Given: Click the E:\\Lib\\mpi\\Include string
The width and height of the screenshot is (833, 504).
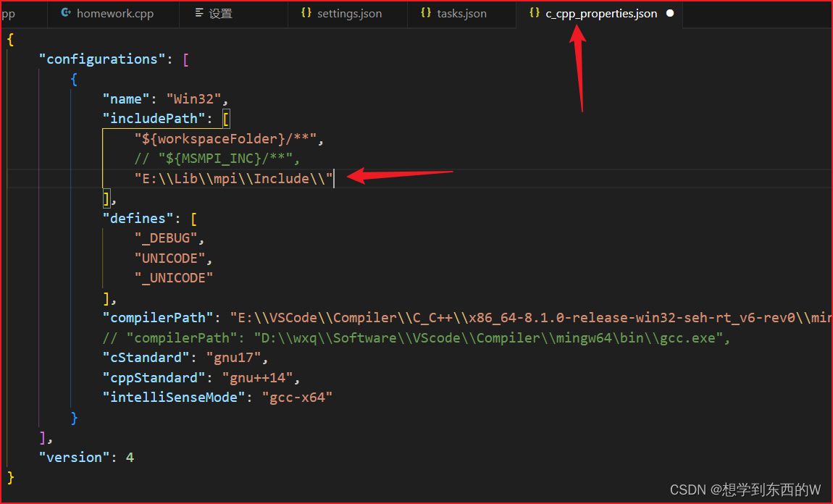Looking at the screenshot, I should (x=232, y=178).
